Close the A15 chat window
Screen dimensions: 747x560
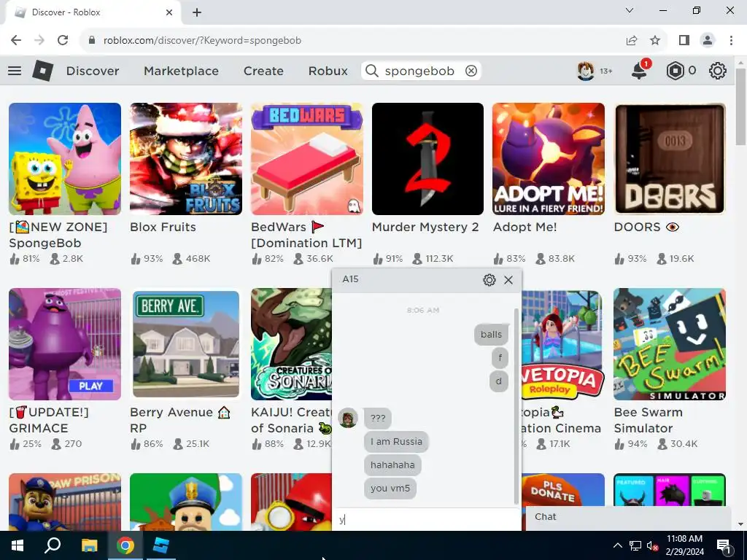[x=508, y=280]
